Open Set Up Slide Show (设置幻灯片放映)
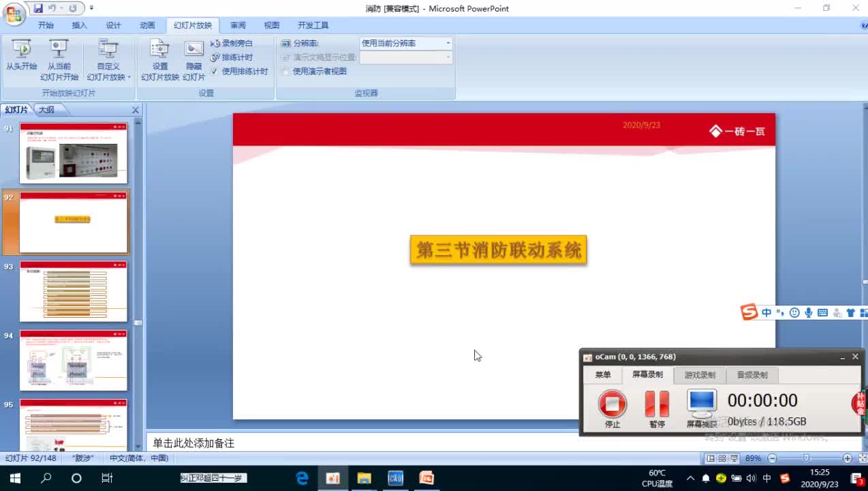Screen dimensions: 868x491 [160, 60]
